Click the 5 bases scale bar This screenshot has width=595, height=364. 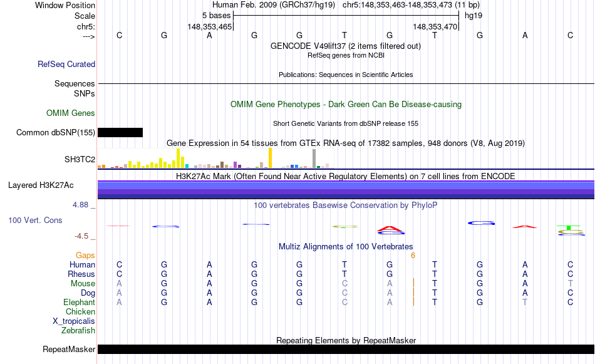point(346,16)
